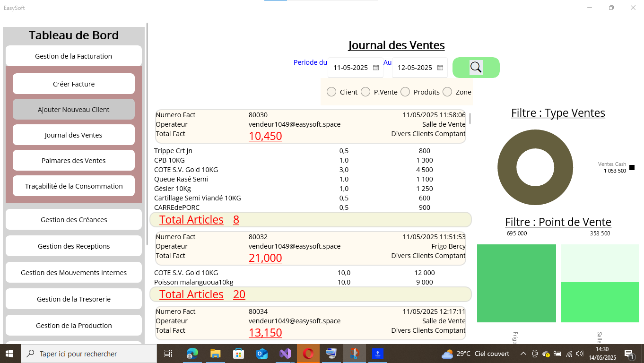Select the Produits radio button

(x=405, y=92)
